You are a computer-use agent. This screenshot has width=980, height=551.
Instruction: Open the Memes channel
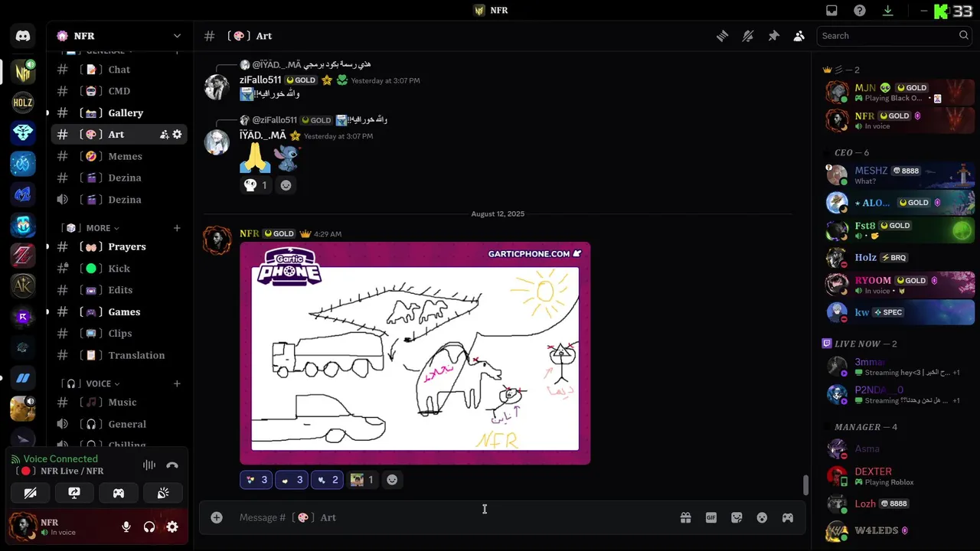point(119,156)
